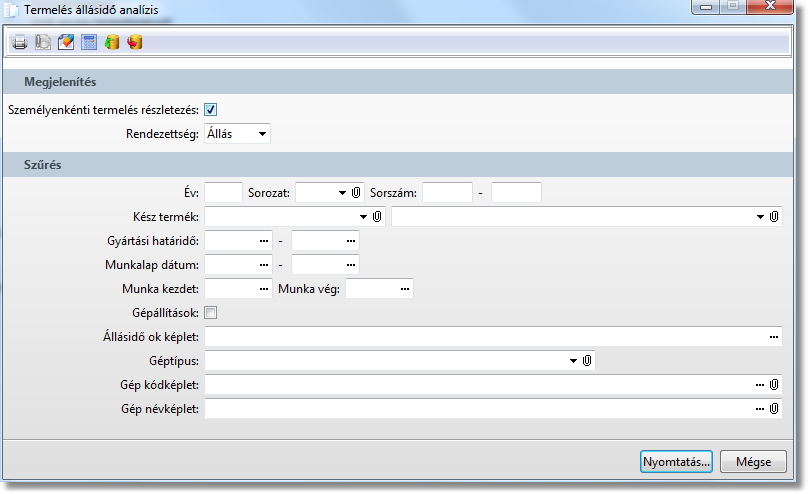Open date picker for Munkalap dátum end

[351, 265]
